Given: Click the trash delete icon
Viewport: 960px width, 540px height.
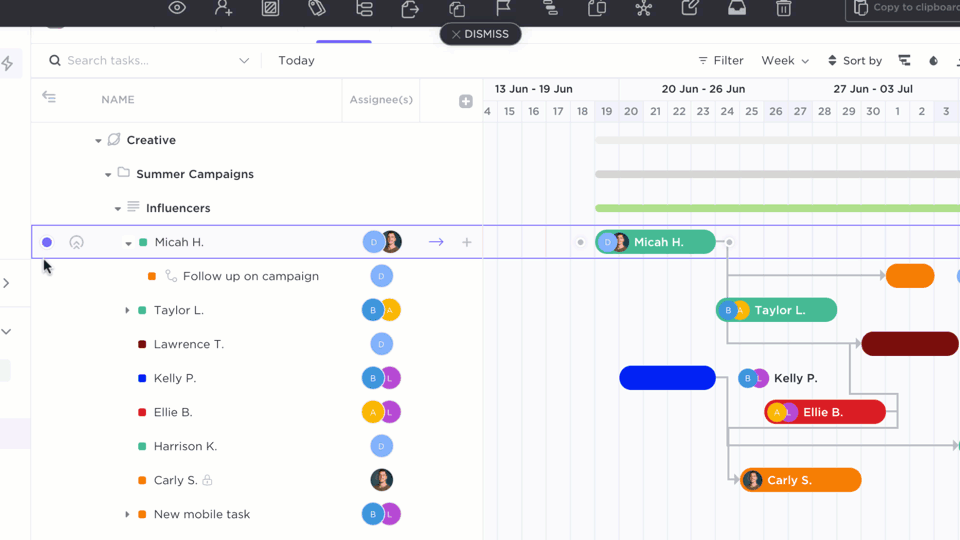Looking at the screenshot, I should (784, 8).
